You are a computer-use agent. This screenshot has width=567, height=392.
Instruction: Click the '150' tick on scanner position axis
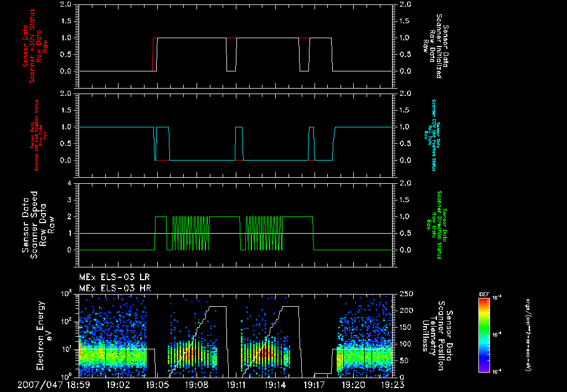tap(406, 327)
